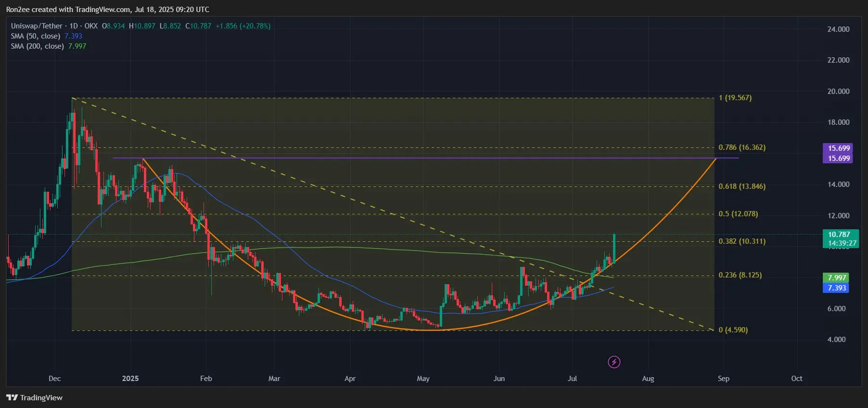The width and height of the screenshot is (868, 408).
Task: Click the Dec label on time axis
Action: [55, 379]
